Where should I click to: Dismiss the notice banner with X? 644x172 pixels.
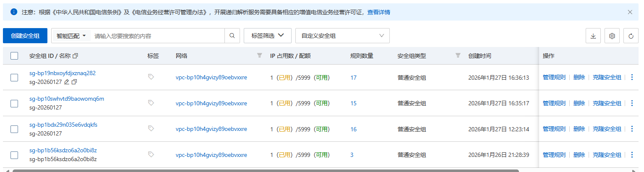(x=630, y=12)
